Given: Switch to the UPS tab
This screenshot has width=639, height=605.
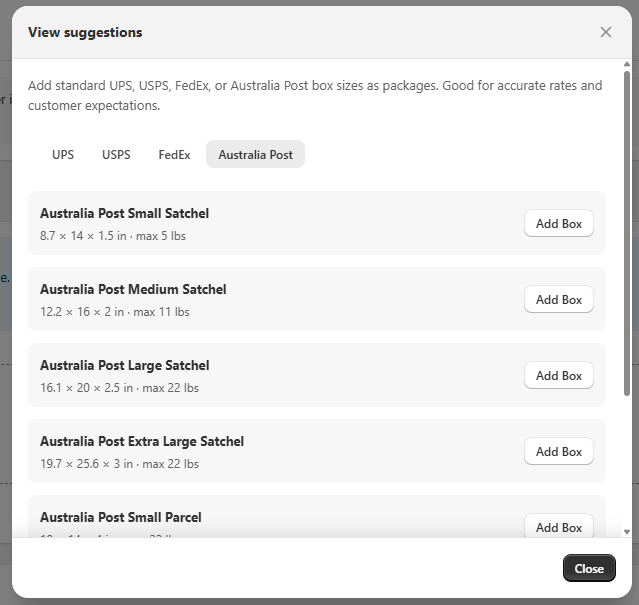Looking at the screenshot, I should click(63, 155).
